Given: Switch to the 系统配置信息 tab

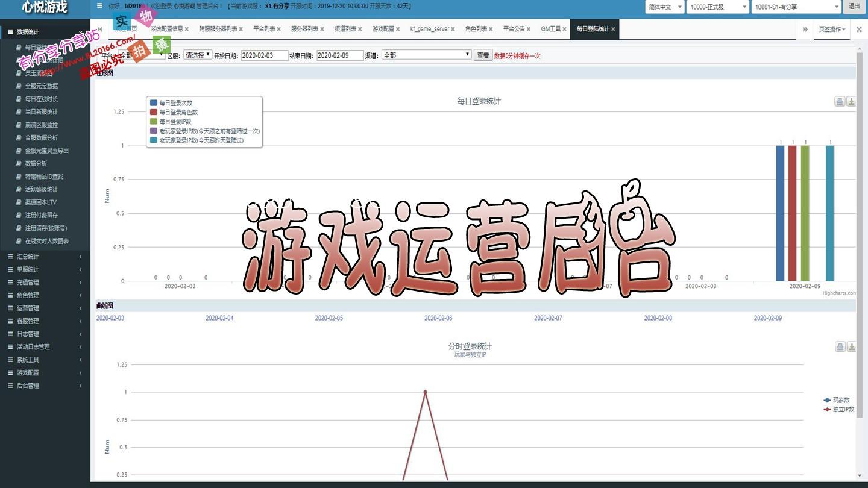Looking at the screenshot, I should [x=166, y=29].
